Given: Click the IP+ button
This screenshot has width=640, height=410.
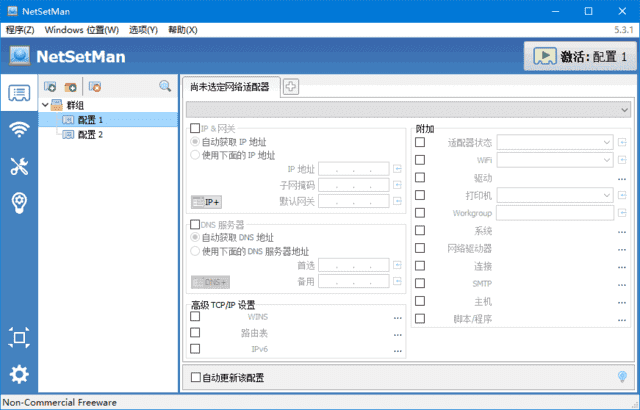Looking at the screenshot, I should pos(206,202).
